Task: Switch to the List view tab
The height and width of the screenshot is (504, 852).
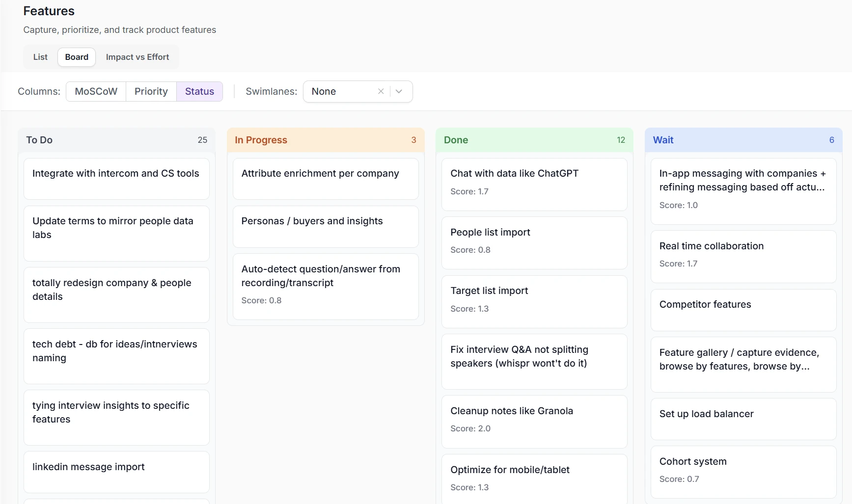Action: pos(40,57)
